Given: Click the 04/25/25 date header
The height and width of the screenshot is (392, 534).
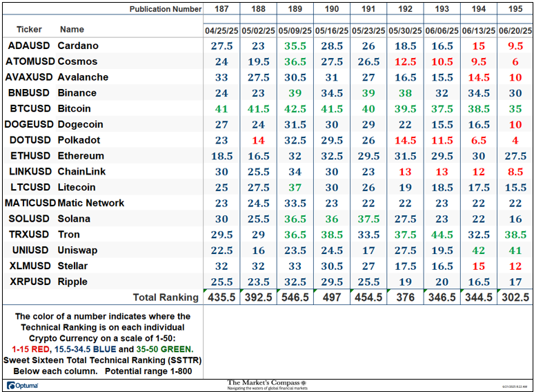Looking at the screenshot, I should (221, 31).
